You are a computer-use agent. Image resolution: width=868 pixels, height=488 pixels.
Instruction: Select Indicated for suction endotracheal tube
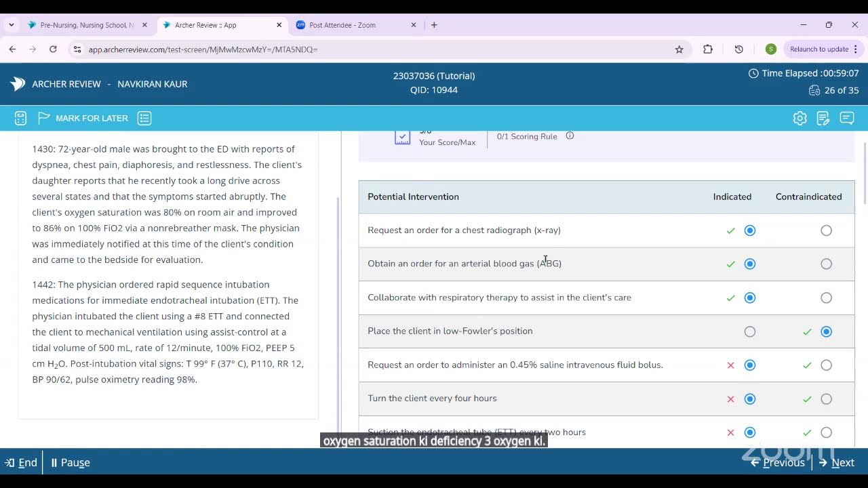click(x=749, y=432)
